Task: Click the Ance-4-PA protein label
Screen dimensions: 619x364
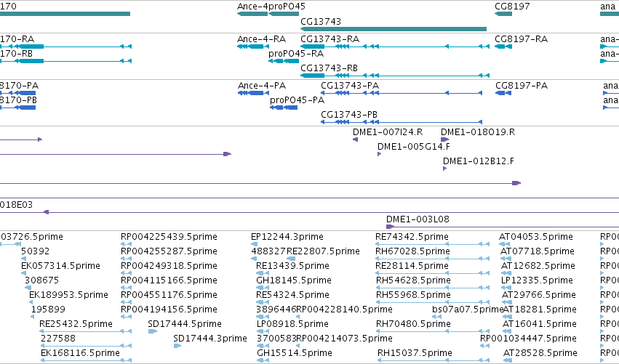Action: (262, 86)
